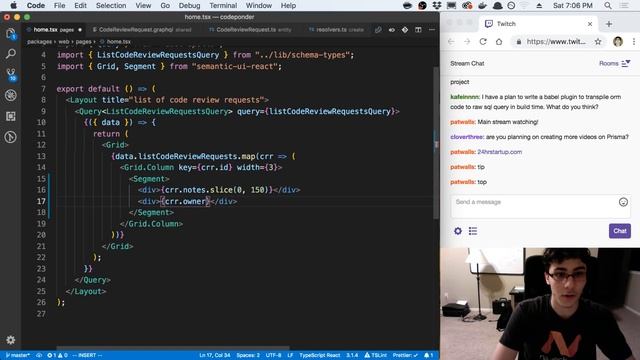Bookmark this page with the star
640x360 pixels.
[x=598, y=42]
